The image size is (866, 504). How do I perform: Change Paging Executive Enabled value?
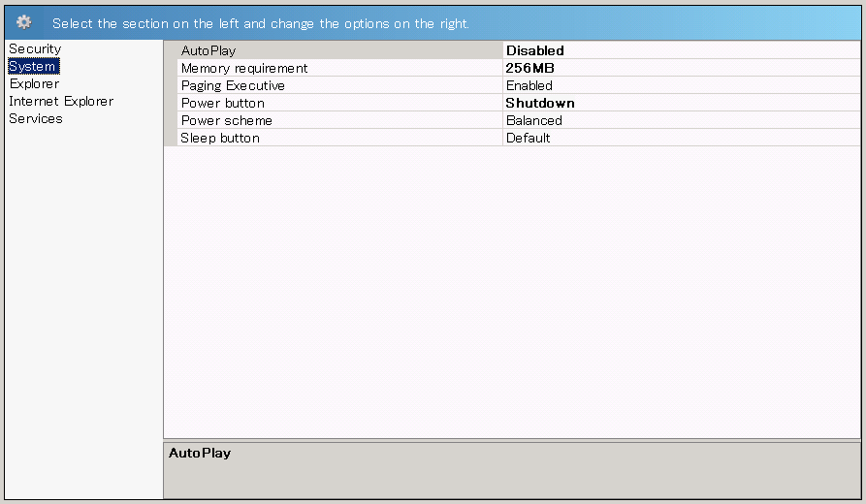click(682, 85)
